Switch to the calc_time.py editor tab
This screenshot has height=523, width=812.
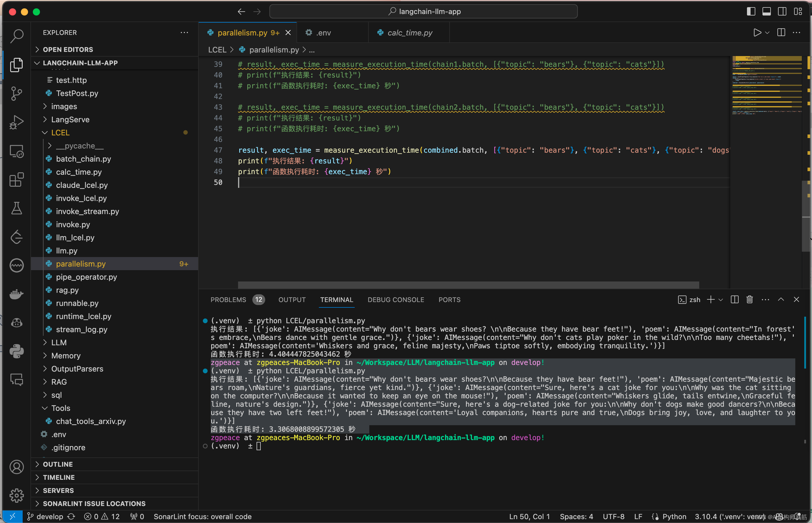coord(409,33)
